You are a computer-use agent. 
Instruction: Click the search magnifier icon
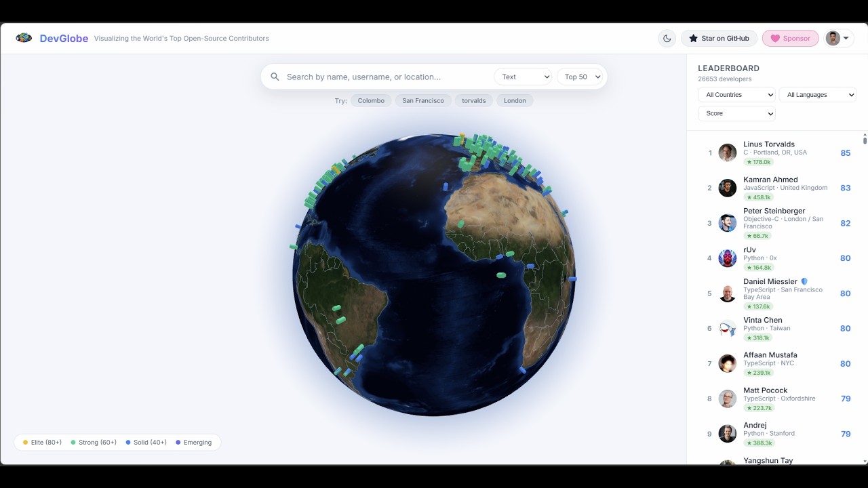(x=275, y=77)
